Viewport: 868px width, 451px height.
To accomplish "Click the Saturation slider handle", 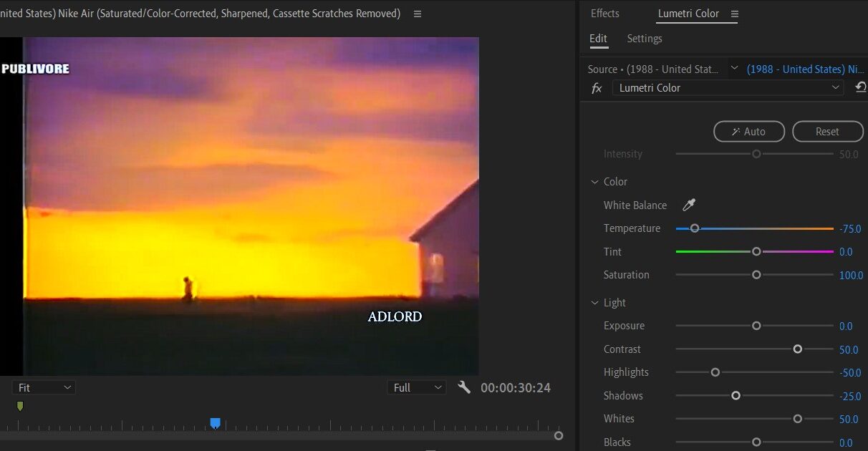I will click(756, 275).
